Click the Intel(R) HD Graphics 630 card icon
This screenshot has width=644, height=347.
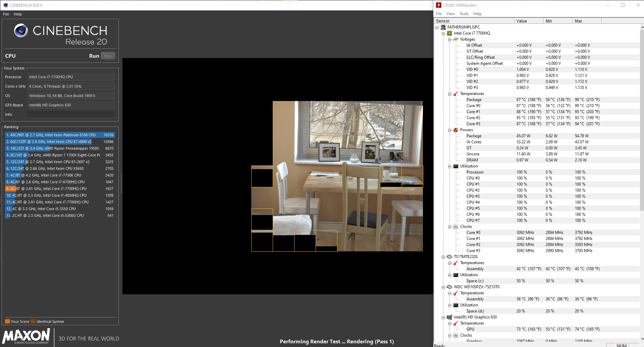tap(449, 317)
